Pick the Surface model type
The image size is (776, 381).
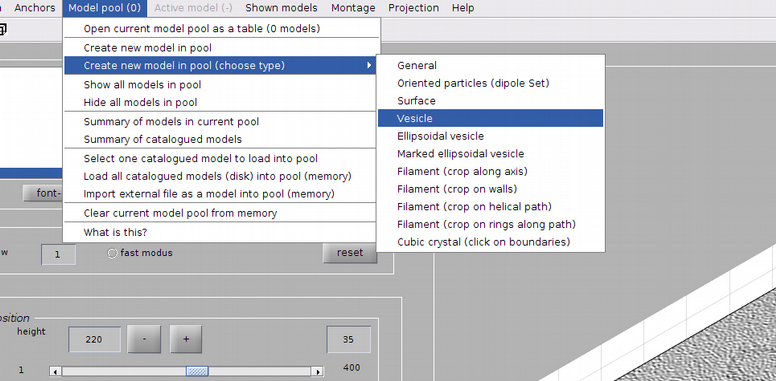[x=490, y=101]
